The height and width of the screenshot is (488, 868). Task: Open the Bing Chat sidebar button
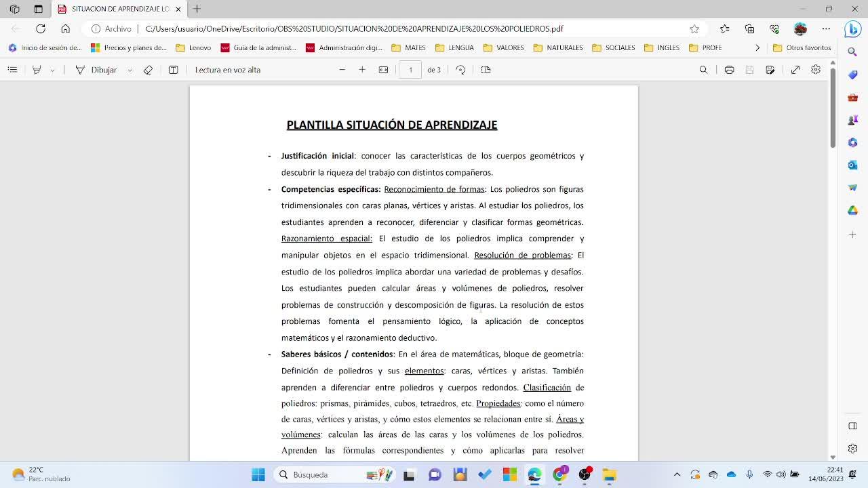pyautogui.click(x=852, y=29)
